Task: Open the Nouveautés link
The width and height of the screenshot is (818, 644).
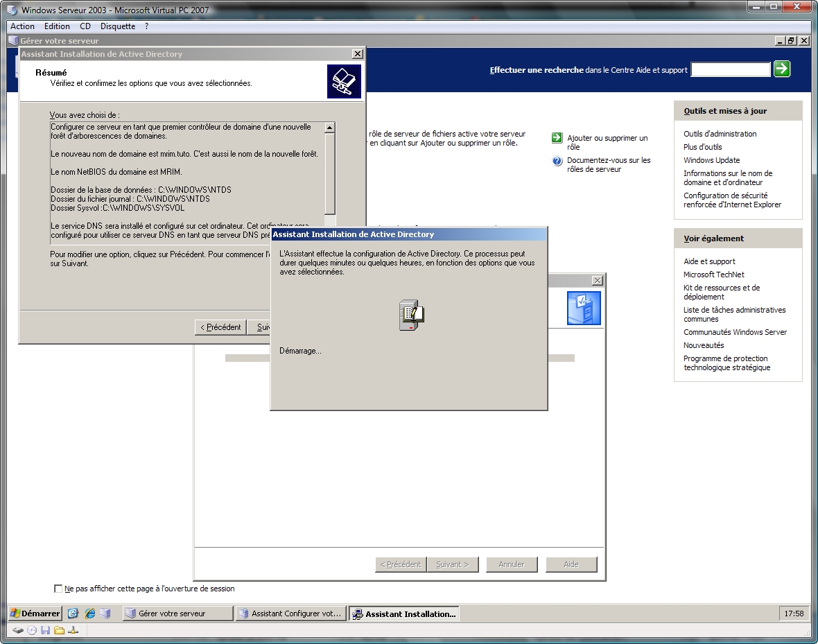Action: pos(704,345)
